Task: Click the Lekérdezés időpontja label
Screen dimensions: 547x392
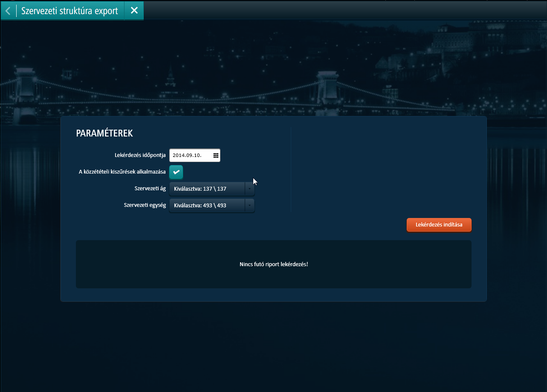Action: coord(140,155)
